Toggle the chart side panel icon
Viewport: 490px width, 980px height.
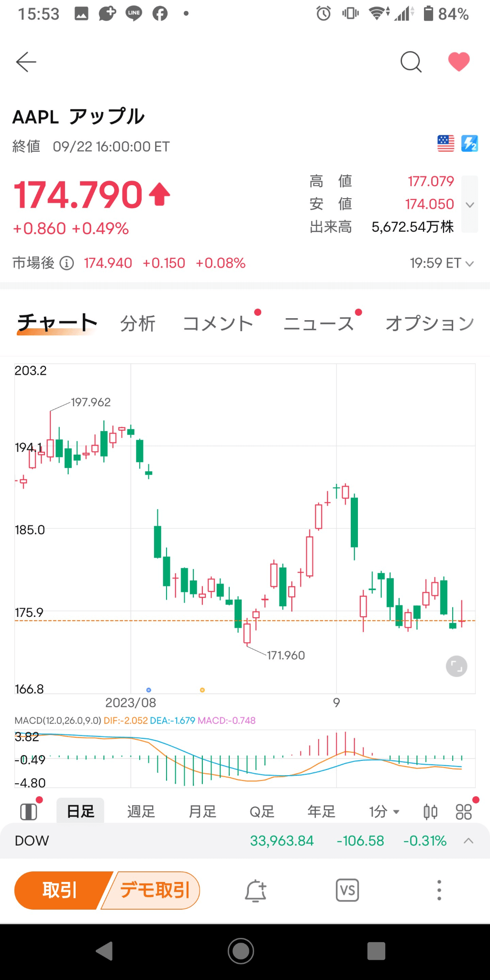coord(29,812)
